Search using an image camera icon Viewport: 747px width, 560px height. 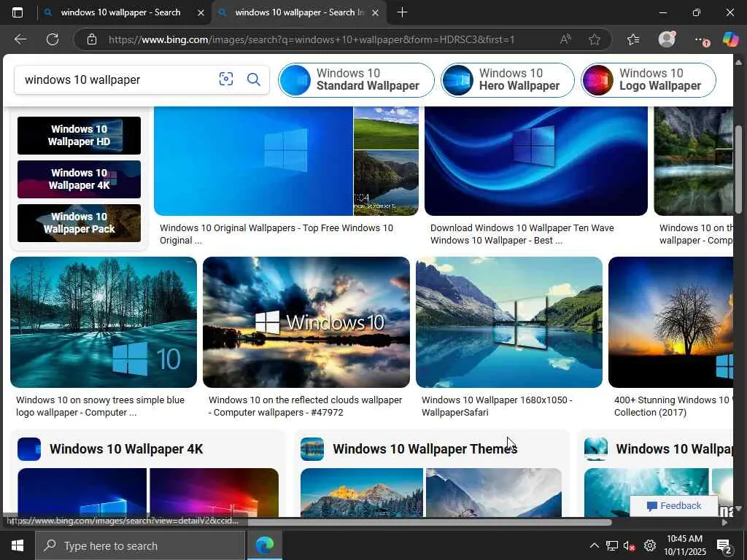pos(226,79)
